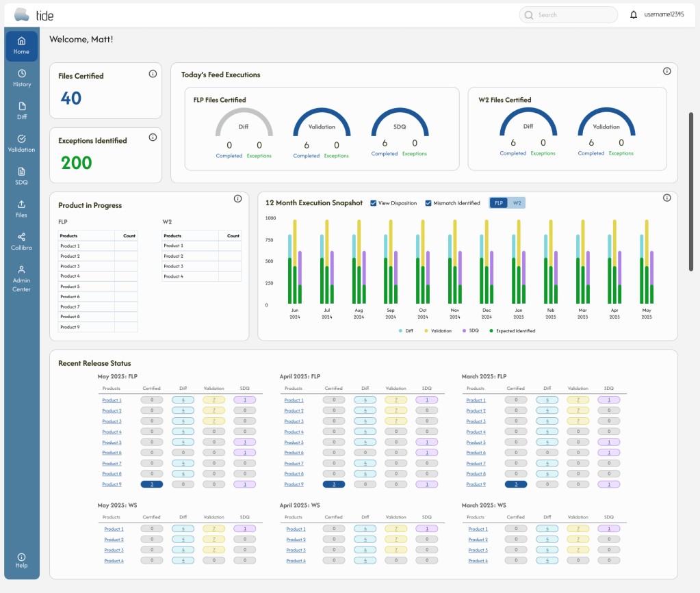Click the Search field in the top bar
700x593 pixels.
point(568,15)
